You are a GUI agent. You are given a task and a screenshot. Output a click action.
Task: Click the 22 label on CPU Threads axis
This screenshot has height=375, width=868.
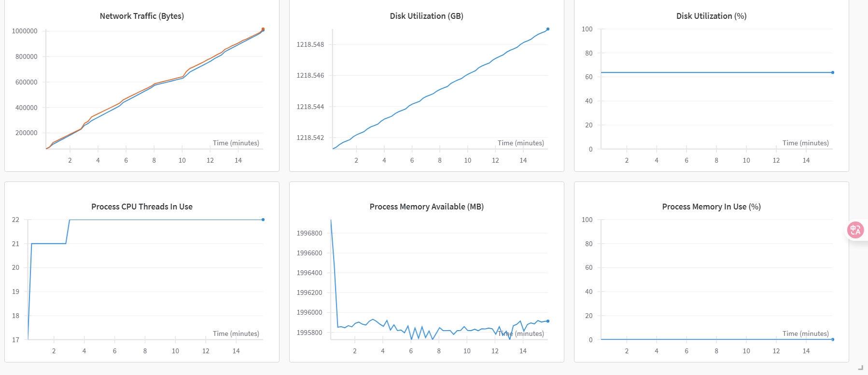pos(16,220)
